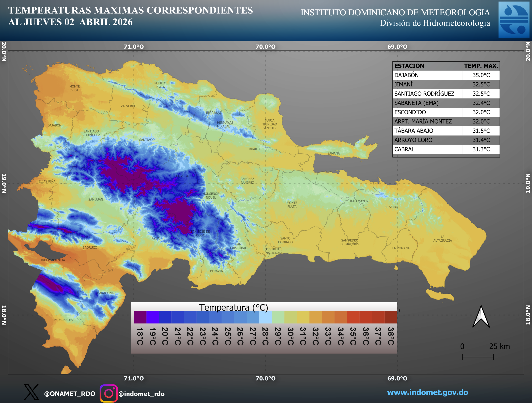Click the 25 km scale bar

click(x=478, y=357)
